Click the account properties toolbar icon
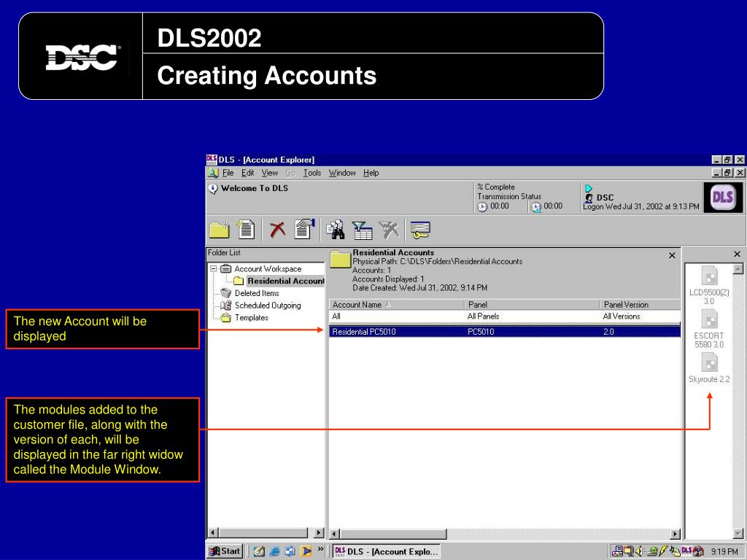Screen dimensions: 747x560 (304, 229)
